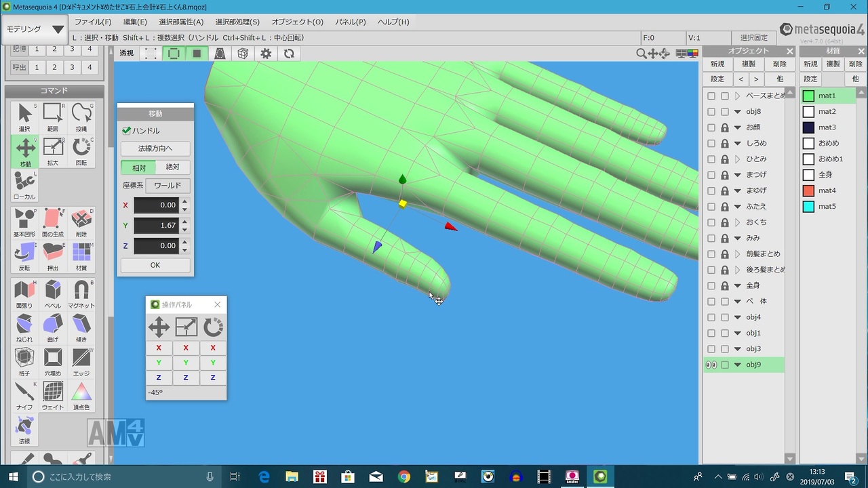
Task: Open the 材質 material command tool
Action: (x=81, y=257)
